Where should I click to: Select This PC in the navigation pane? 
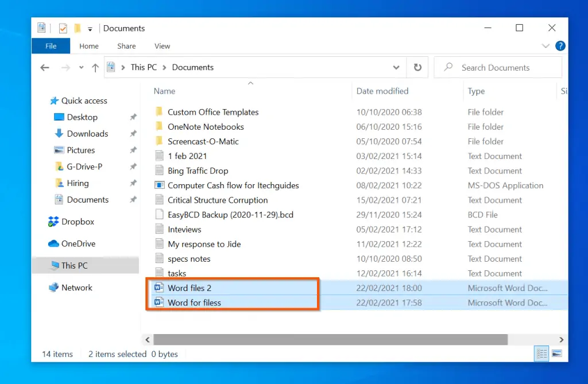point(86,266)
